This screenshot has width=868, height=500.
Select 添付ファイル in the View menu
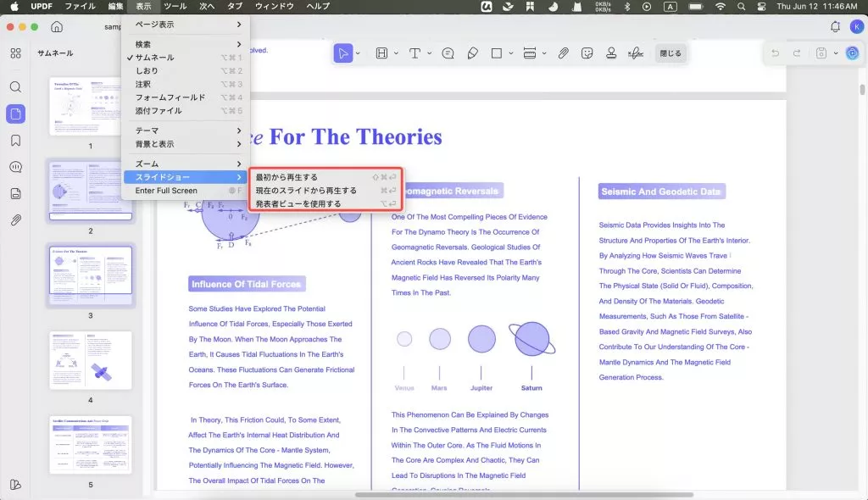tap(186, 111)
